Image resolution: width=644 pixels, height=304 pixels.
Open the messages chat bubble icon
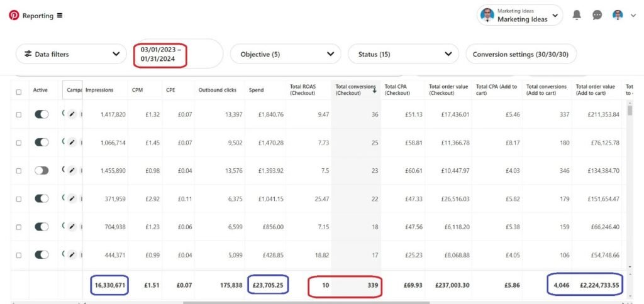click(x=597, y=15)
